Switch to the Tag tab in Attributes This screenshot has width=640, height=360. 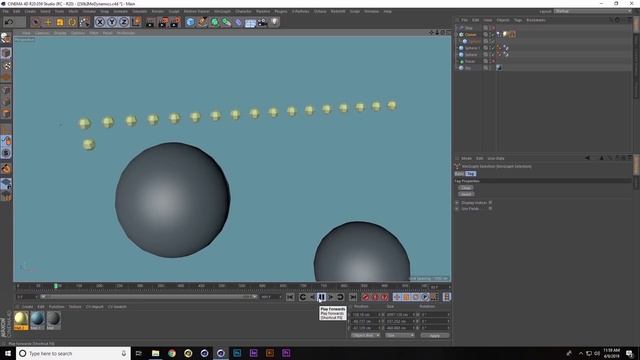click(x=471, y=174)
